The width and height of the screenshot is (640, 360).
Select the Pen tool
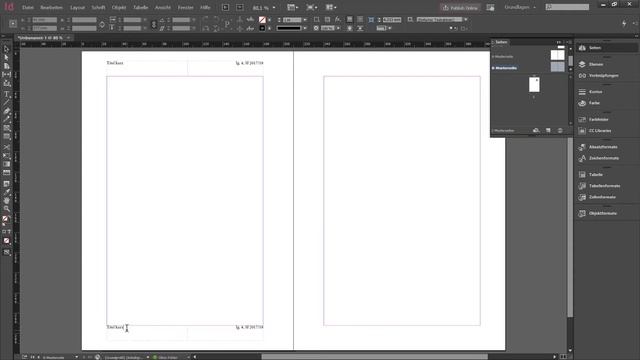tap(6, 111)
